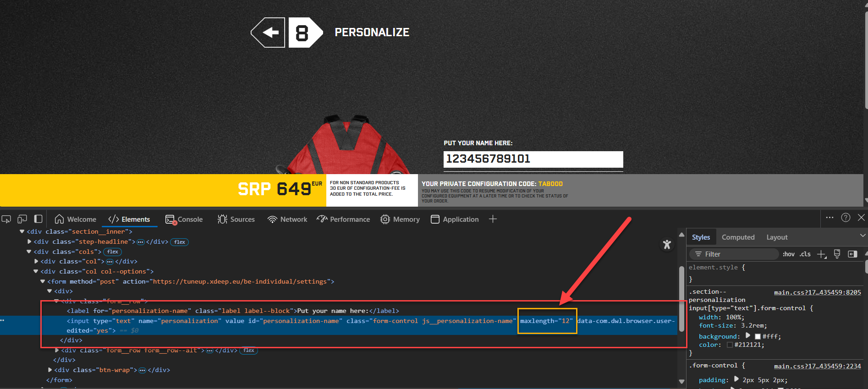Collapse the section__inner div node
Screen dimensions: 868x389
click(22, 232)
